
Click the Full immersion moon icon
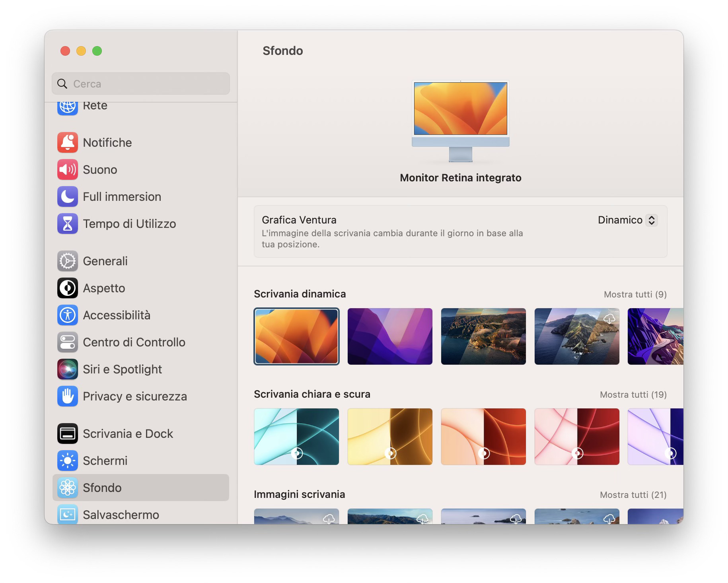pyautogui.click(x=67, y=196)
